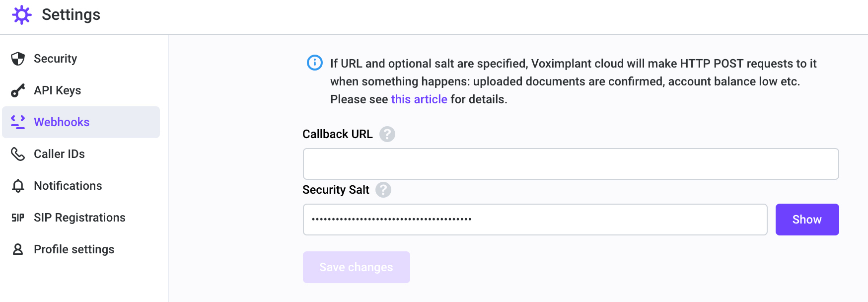Click the Save changes button
The width and height of the screenshot is (868, 302).
(x=357, y=267)
